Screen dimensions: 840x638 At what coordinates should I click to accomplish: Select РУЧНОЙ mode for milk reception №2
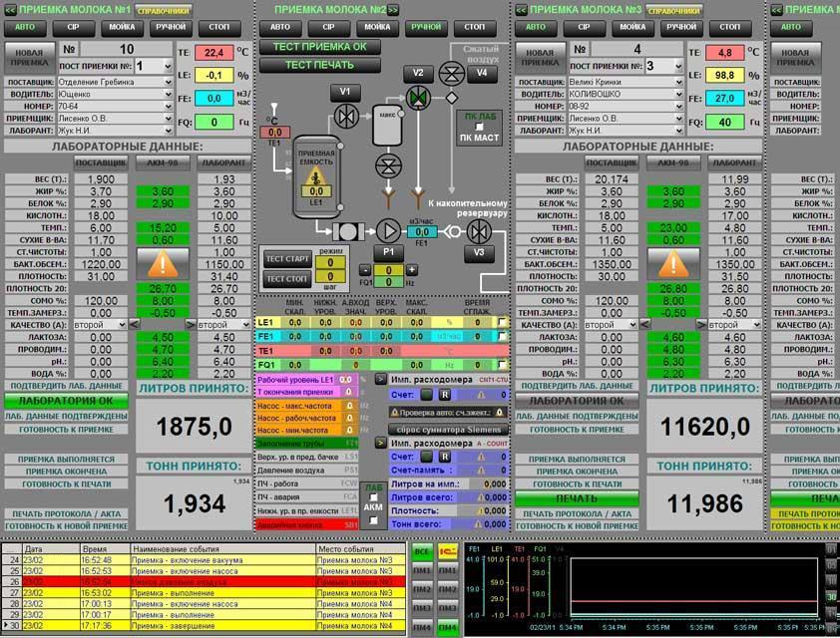pyautogui.click(x=427, y=27)
